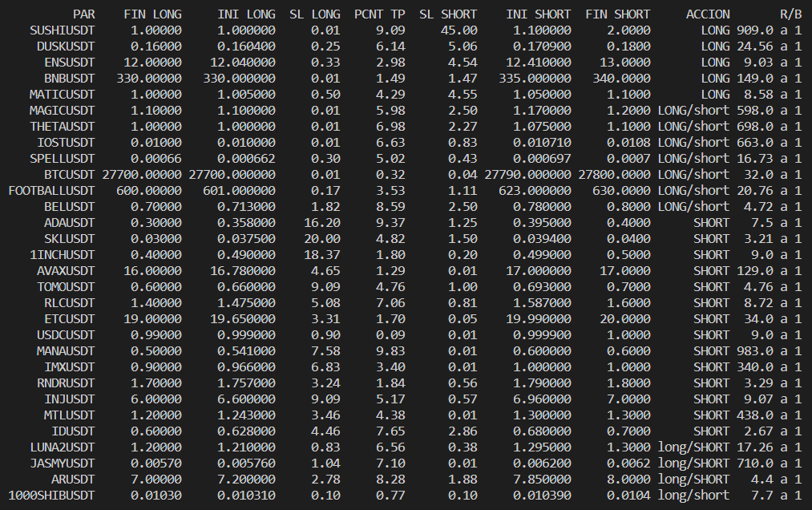The height and width of the screenshot is (510, 812).
Task: Click BTCUSDT FIN LONG value 27700.00000
Action: pos(142,175)
